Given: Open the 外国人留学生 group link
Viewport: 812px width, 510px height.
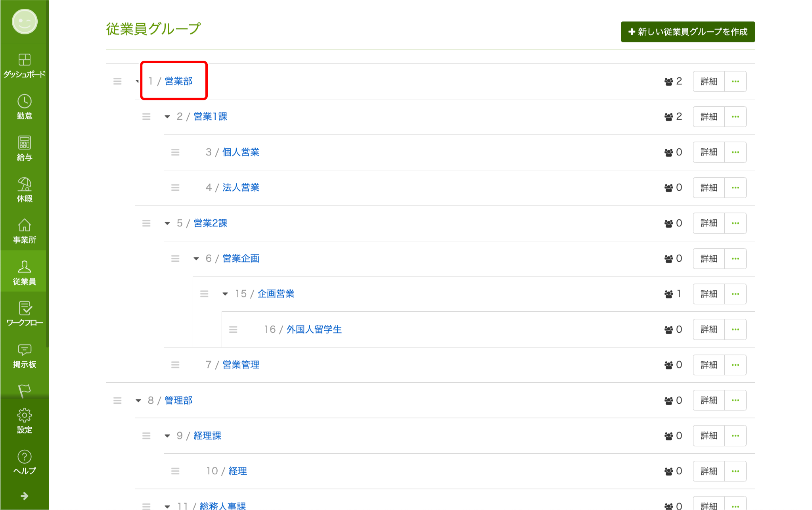Looking at the screenshot, I should 314,330.
